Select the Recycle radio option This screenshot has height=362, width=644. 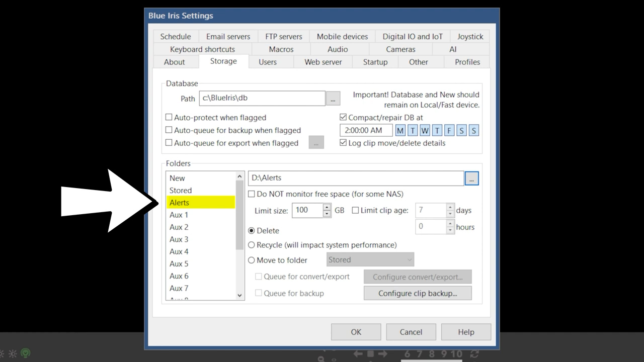click(252, 245)
